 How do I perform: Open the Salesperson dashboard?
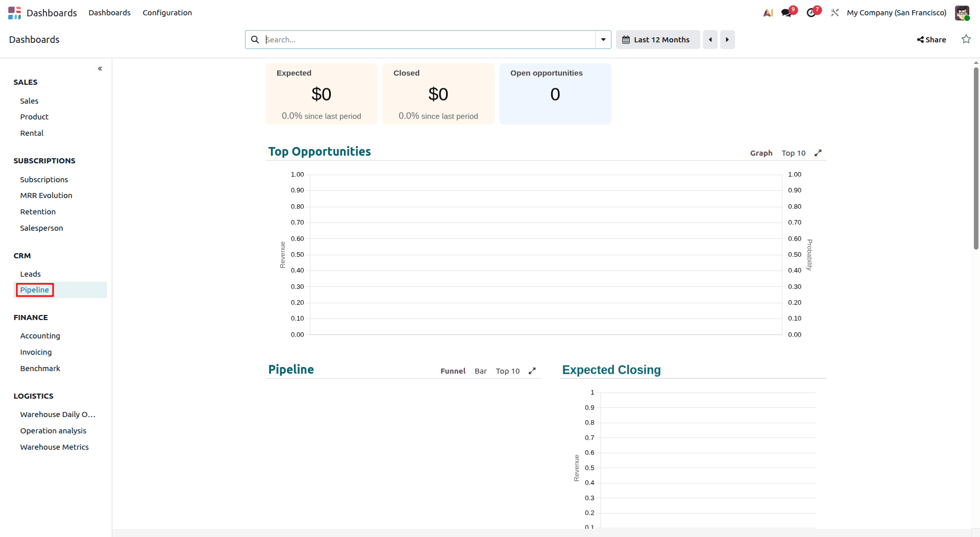coord(41,228)
